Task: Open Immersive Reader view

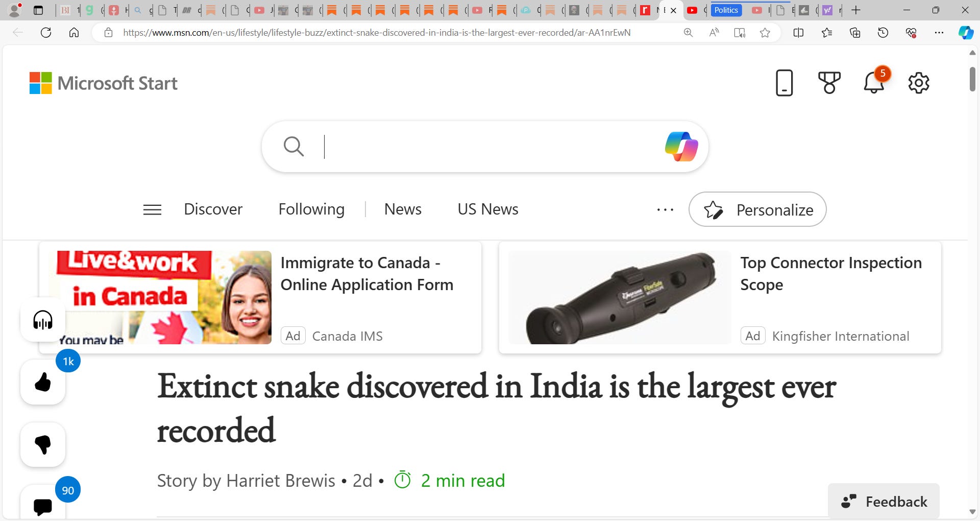Action: click(x=739, y=33)
